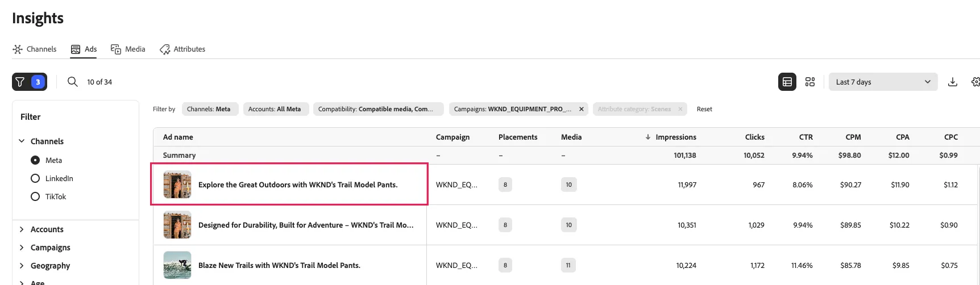Click the 10 of 34 result count
This screenshot has width=980, height=285.
[99, 82]
